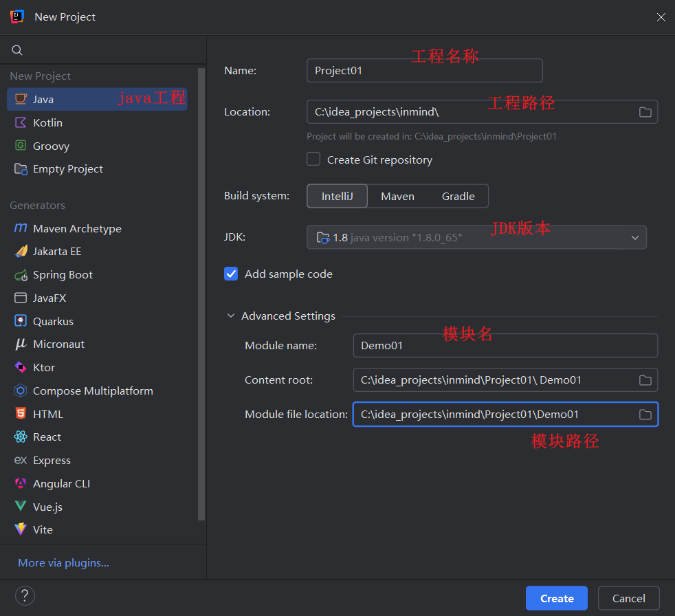This screenshot has width=675, height=616.
Task: Choose Ktor generator
Action: [x=98, y=368]
